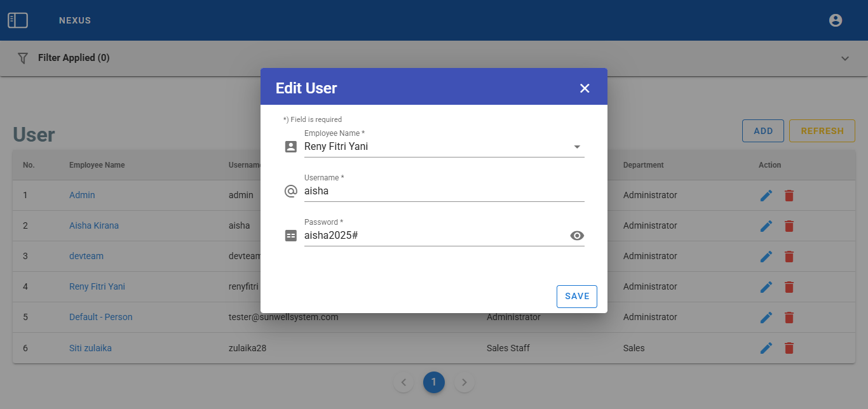Screen dimensions: 868x409
Task: Toggle the sidebar panel icon
Action: coord(18,20)
